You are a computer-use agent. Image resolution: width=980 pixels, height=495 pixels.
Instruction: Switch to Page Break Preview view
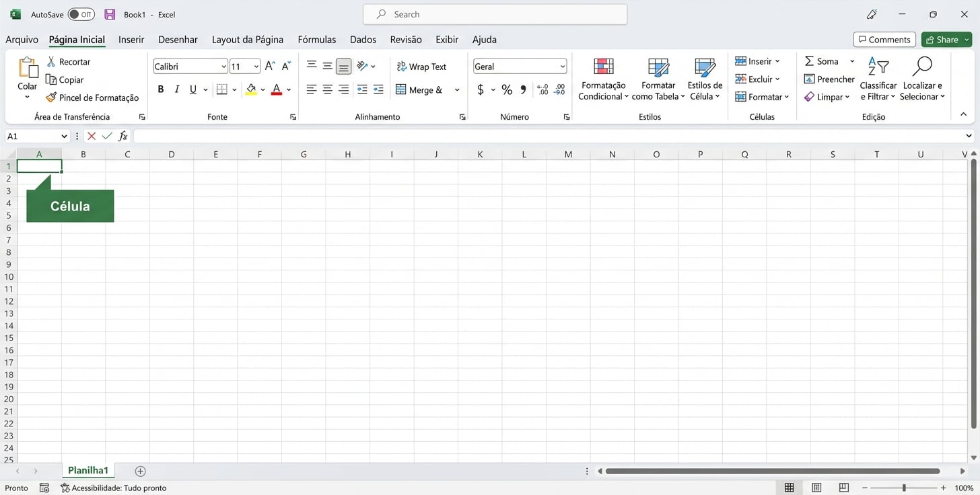[x=843, y=488]
